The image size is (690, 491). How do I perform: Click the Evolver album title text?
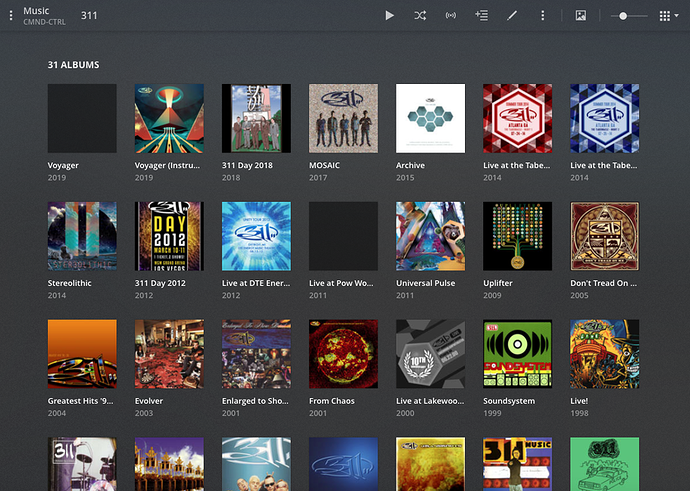[149, 401]
